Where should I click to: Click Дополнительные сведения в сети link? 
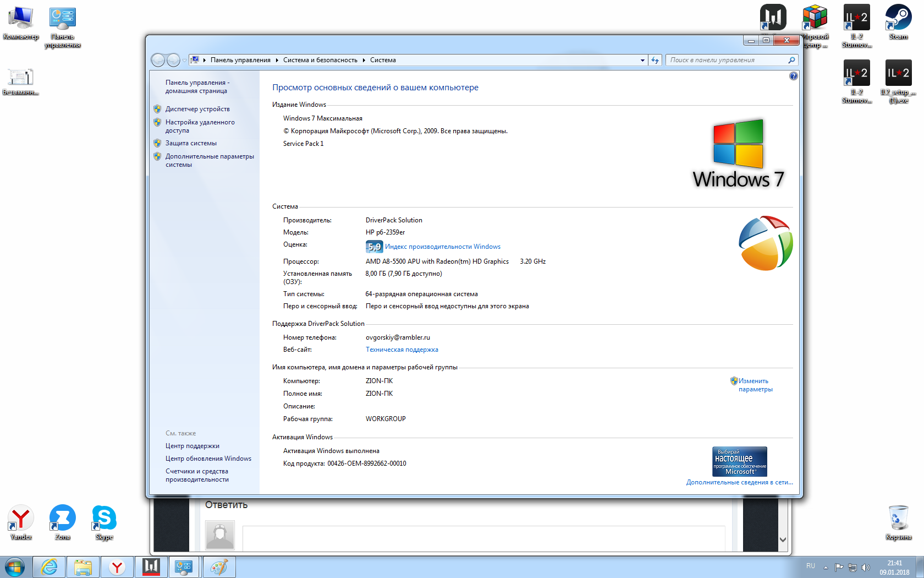coord(739,482)
